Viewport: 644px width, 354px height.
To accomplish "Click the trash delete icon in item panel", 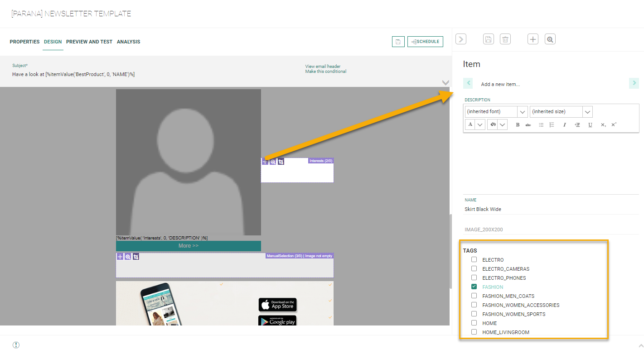I will pyautogui.click(x=505, y=39).
